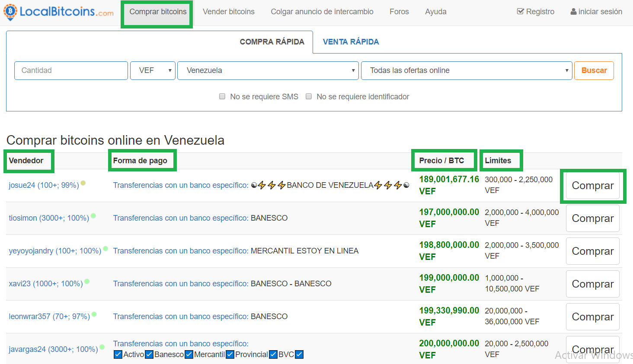Viewport: 633px width, 364px height.
Task: Focus the Cantidad amount input field
Action: coord(71,70)
